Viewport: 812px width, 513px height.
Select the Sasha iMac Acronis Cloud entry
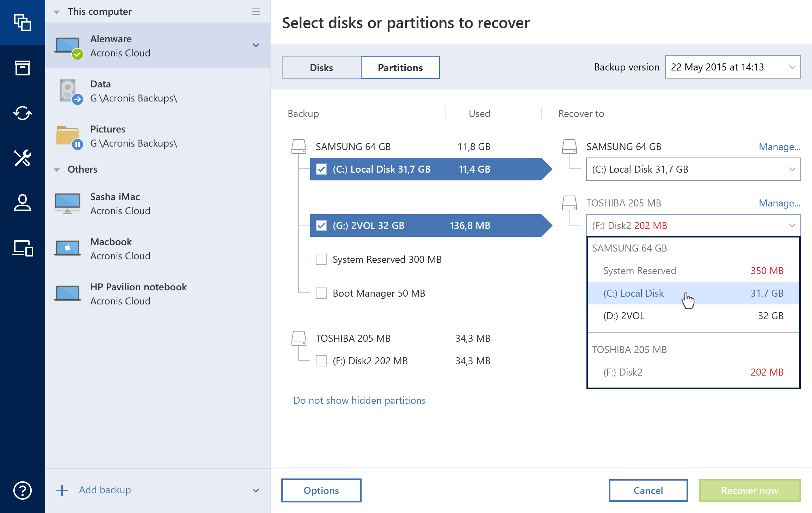(x=158, y=204)
